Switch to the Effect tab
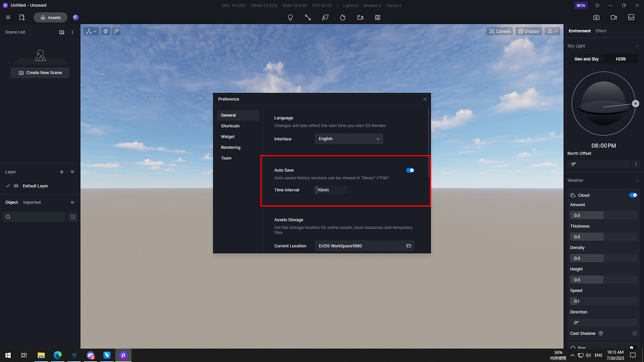Viewport: 644px width, 362px height. pyautogui.click(x=601, y=31)
